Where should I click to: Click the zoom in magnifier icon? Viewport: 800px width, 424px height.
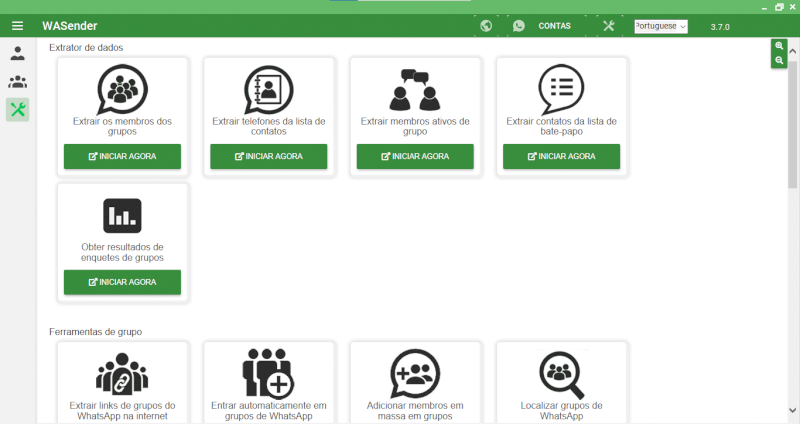[x=779, y=46]
